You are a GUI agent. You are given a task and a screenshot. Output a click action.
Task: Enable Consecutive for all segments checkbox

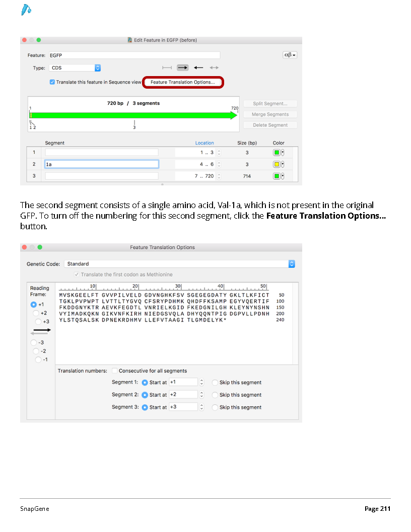coord(115,371)
